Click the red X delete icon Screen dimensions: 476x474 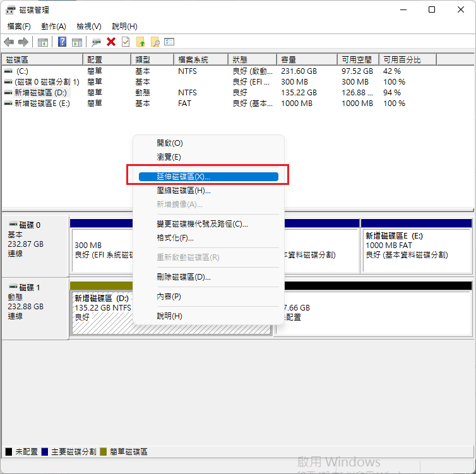[111, 42]
